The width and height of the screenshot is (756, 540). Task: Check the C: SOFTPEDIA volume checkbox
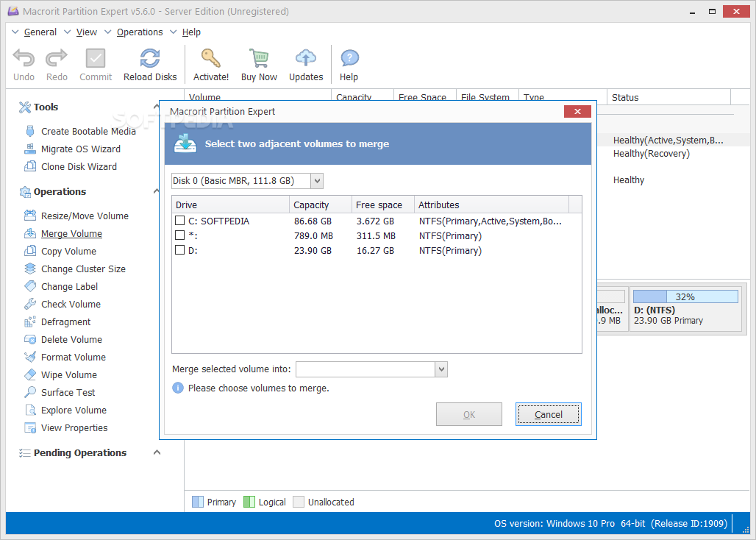coord(180,221)
